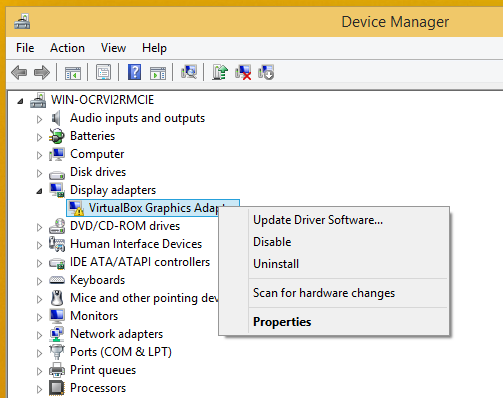Click the Device Manager title bar icon
Viewport: 503px width, 398px height.
(22, 22)
